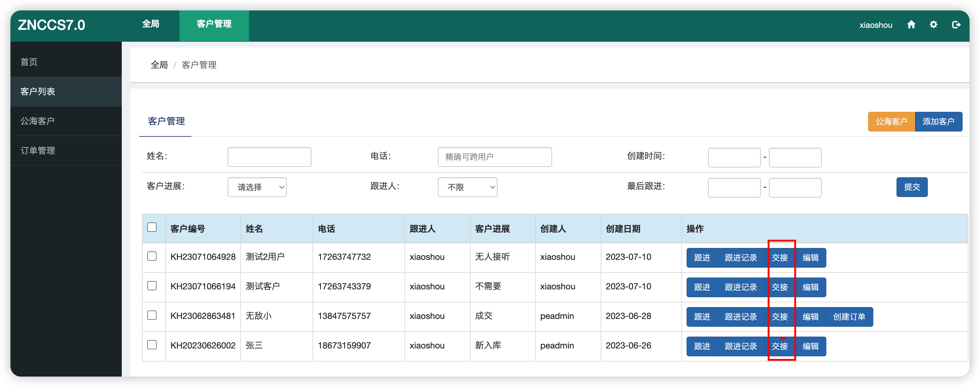Click phone number 18673159907

pos(344,346)
